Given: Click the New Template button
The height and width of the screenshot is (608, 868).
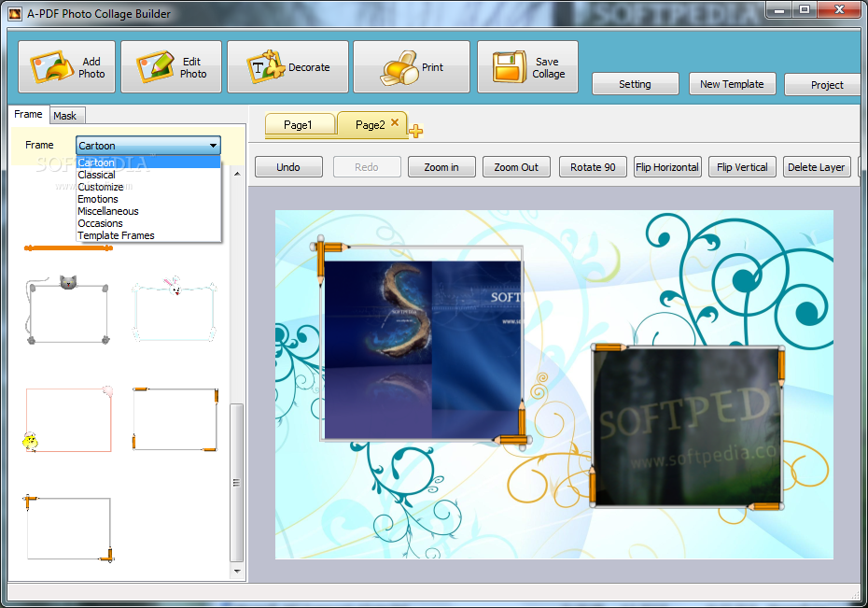Looking at the screenshot, I should point(732,84).
